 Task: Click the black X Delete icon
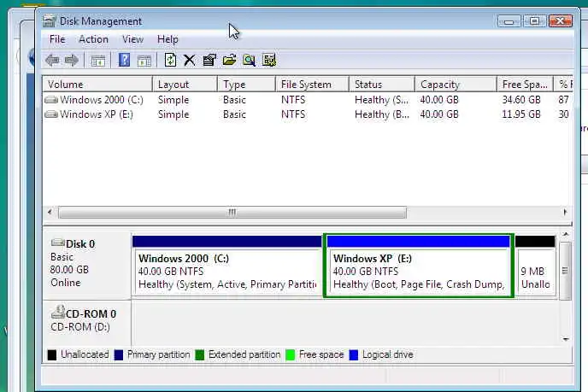[190, 60]
